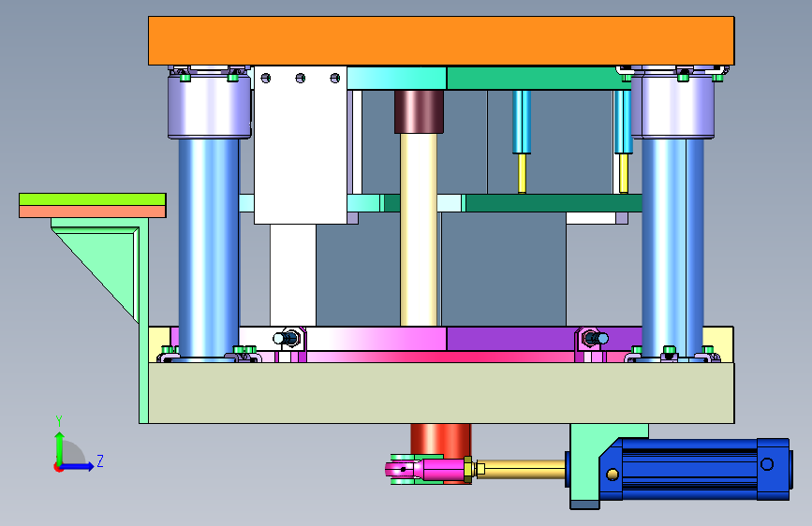Select the yellow cylinder piston rod
This screenshot has height=526, width=812.
(524, 469)
